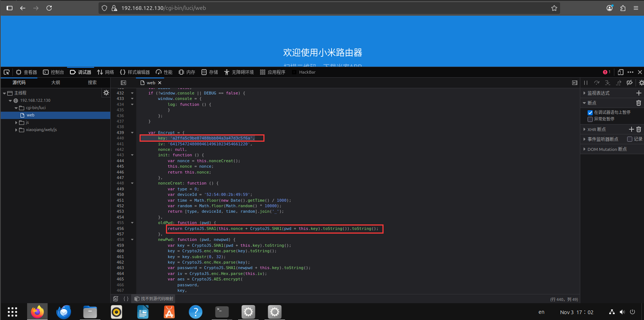Tick the event listener log checkbox
Viewport: 644px width, 320px height.
pos(630,139)
